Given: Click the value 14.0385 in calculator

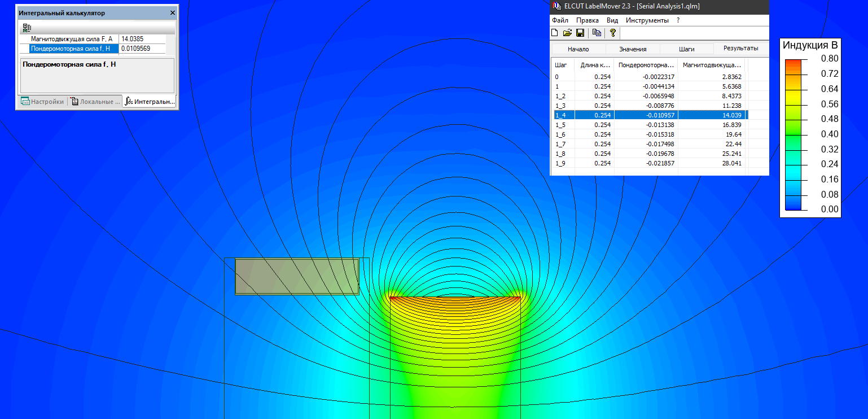Looking at the screenshot, I should 133,39.
